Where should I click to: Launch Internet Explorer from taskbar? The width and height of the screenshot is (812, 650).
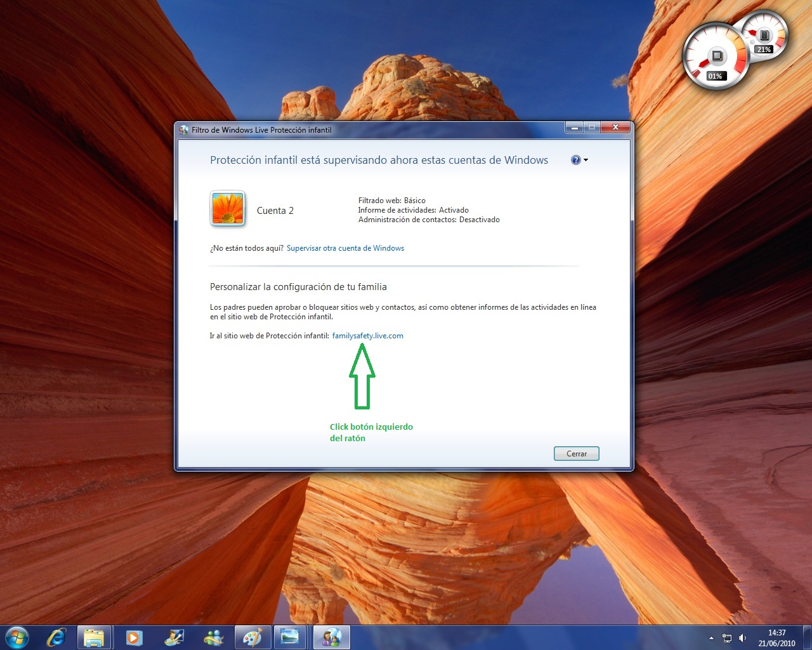pyautogui.click(x=56, y=637)
